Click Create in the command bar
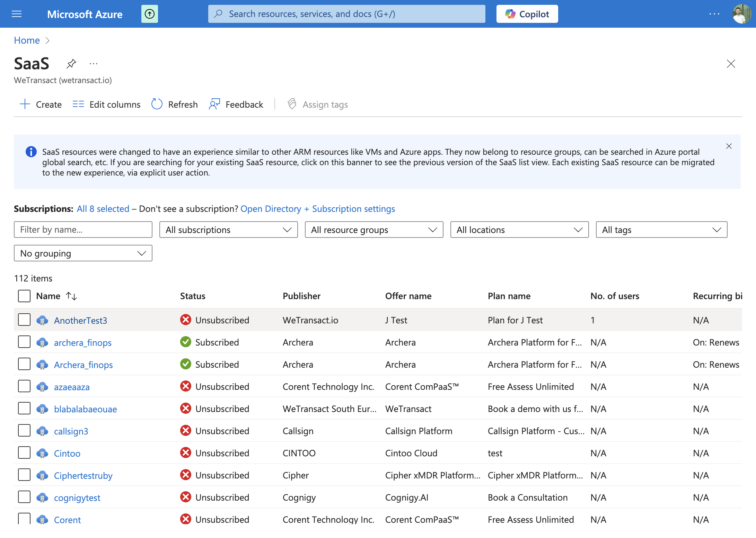Viewport: 756px width, 538px height. [41, 104]
